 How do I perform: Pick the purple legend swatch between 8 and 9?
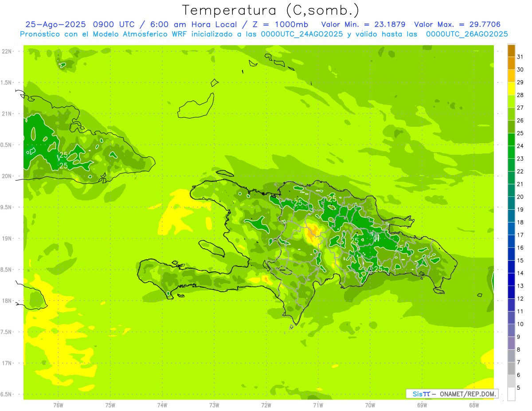click(511, 343)
